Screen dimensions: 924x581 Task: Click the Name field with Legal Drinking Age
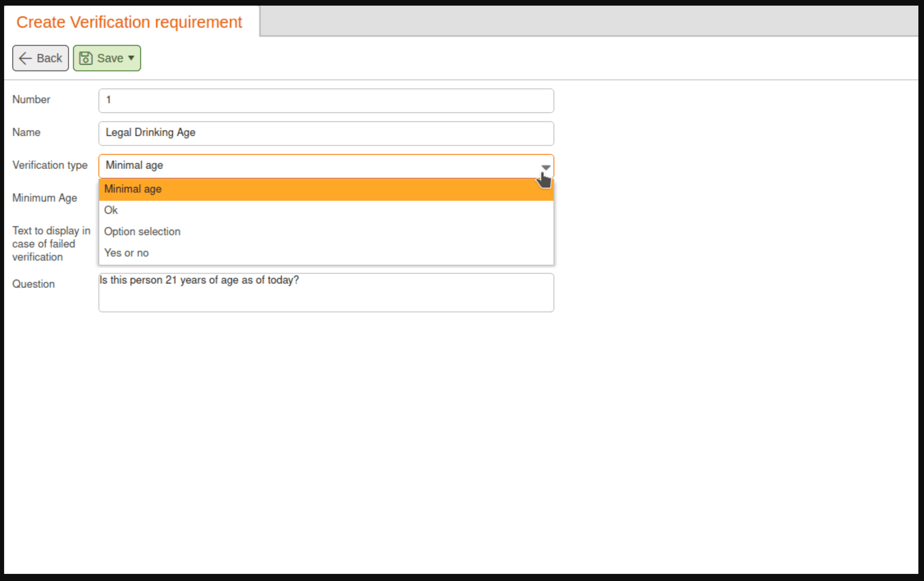[x=326, y=133]
